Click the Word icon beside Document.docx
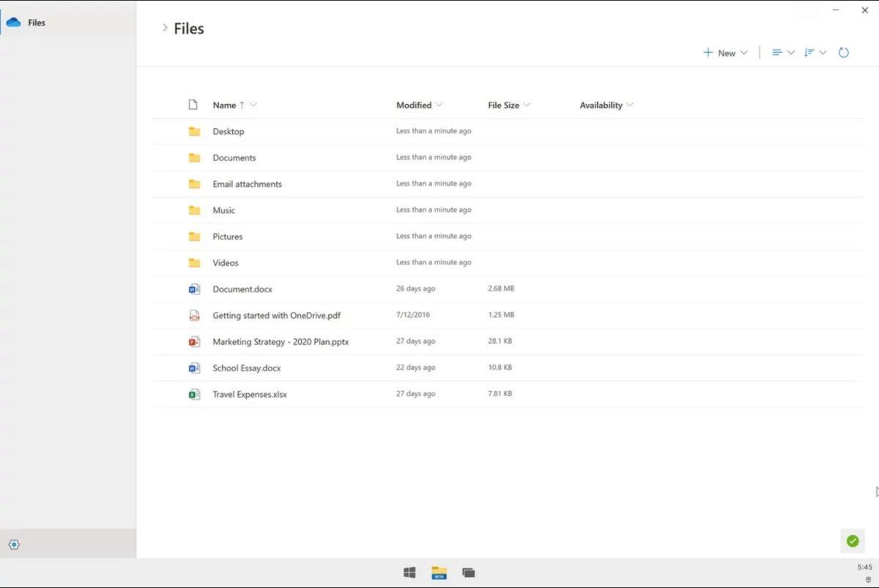The height and width of the screenshot is (588, 879). click(194, 289)
